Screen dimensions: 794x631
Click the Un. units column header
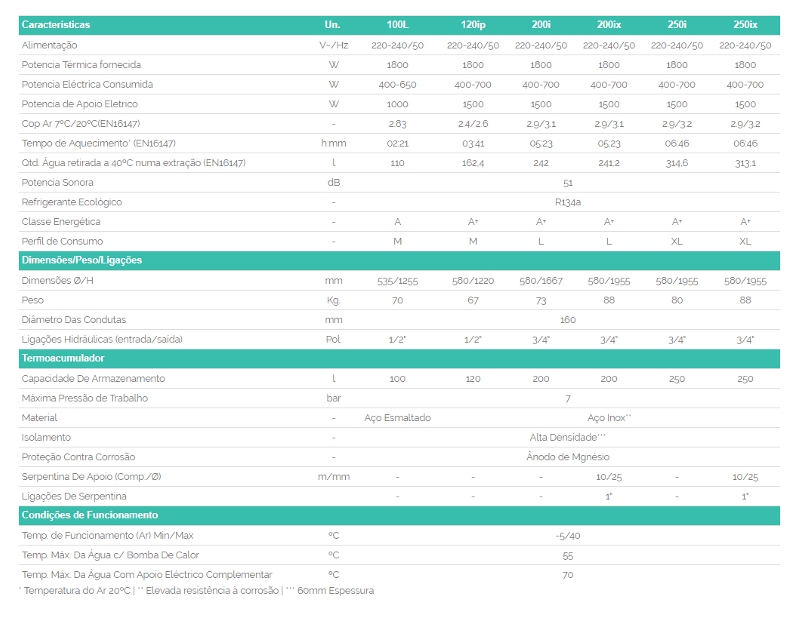[x=333, y=23]
